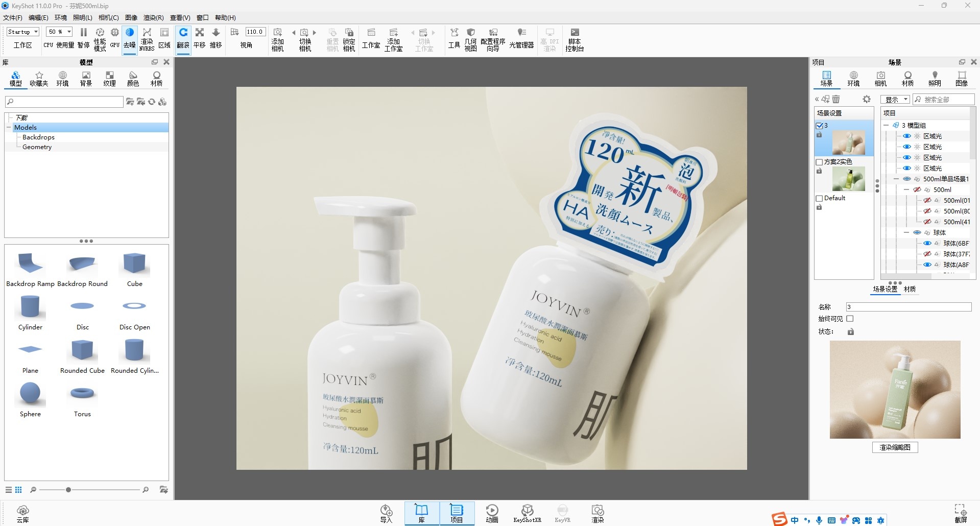The width and height of the screenshot is (980, 526).
Task: Collapse the Models library folder
Action: [9, 128]
